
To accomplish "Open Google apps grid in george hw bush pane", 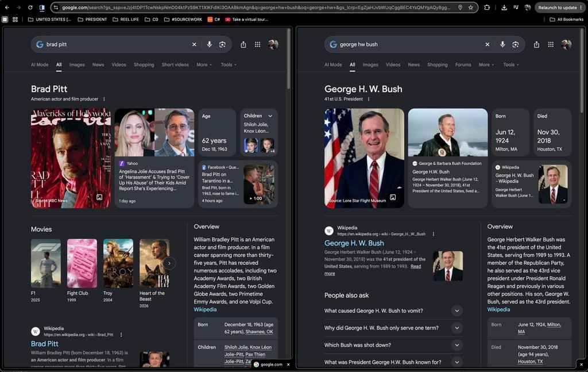I will pos(551,44).
